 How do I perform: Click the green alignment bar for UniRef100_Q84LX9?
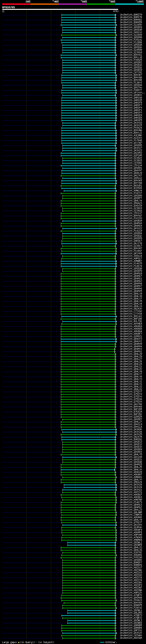(x=88, y=294)
